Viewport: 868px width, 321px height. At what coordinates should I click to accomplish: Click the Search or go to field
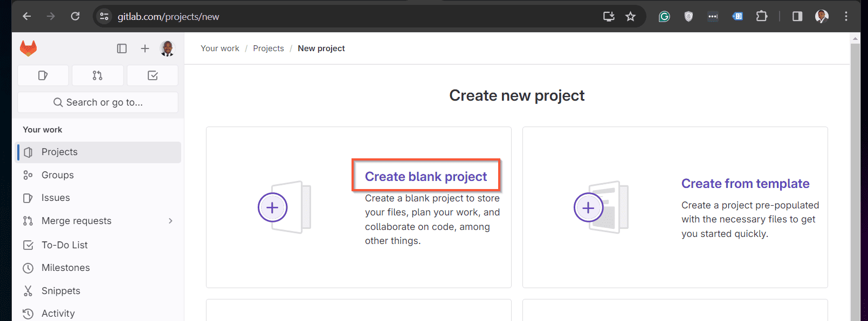98,102
